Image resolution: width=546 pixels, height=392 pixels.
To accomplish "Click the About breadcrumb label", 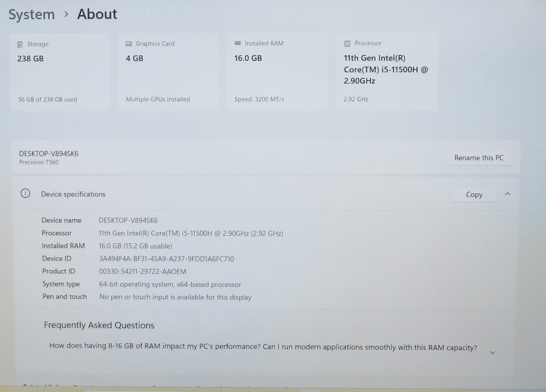I will tap(97, 14).
